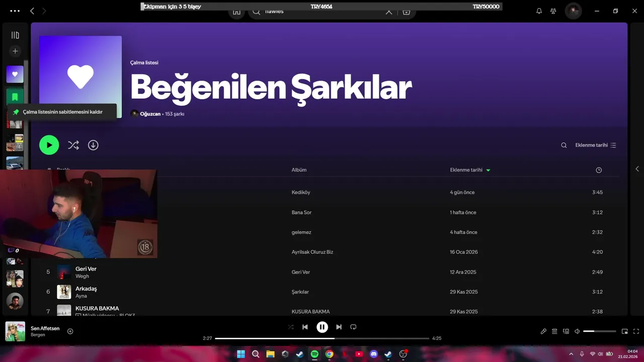Expand the system tray hidden icons chevron
Screen dimensions: 644x362
click(571, 354)
